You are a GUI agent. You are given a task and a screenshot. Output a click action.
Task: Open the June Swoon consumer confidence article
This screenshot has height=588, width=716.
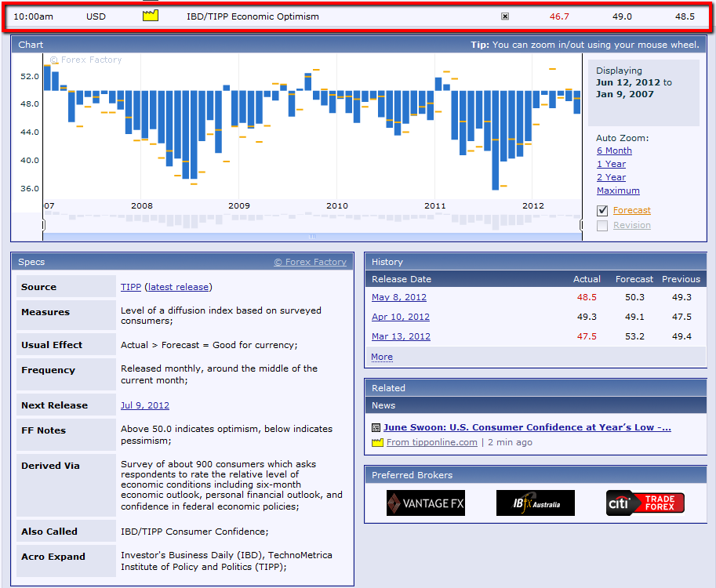click(x=527, y=427)
